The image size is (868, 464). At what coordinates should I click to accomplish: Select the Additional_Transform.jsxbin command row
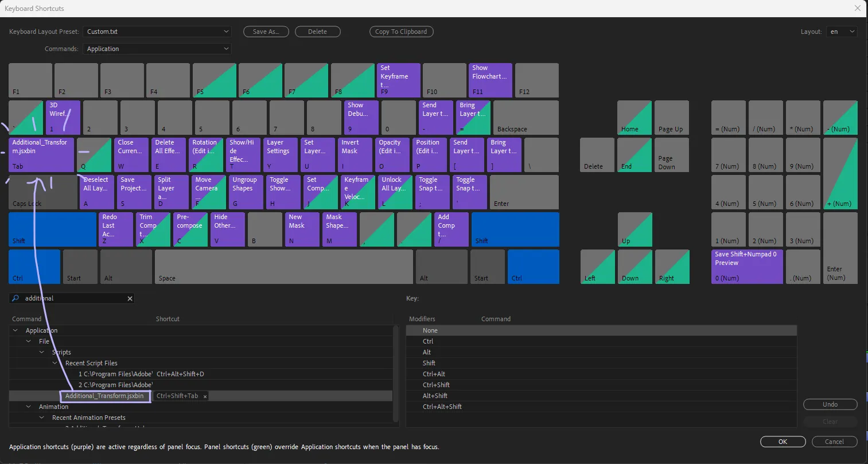point(201,396)
